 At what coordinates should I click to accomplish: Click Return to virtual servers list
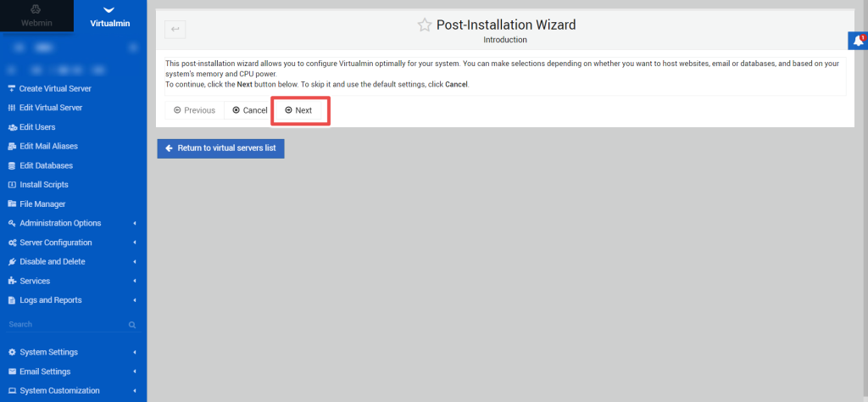(221, 148)
